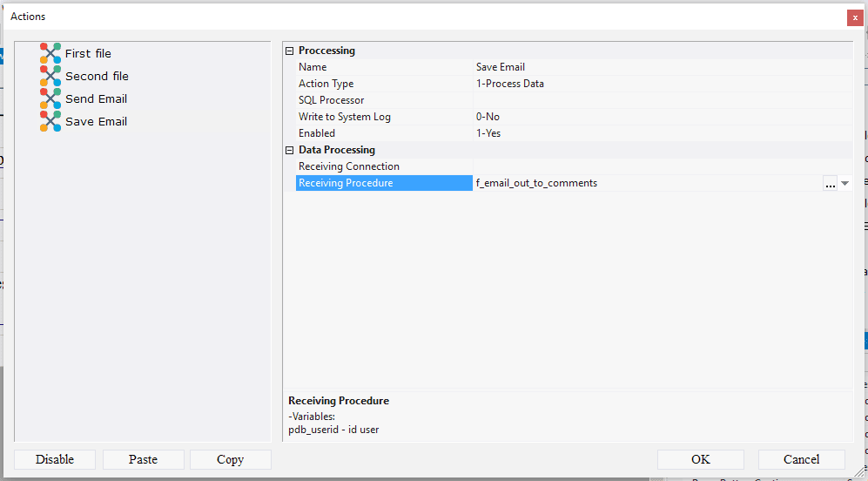
Task: Select the Send Email list entry
Action: (x=96, y=98)
